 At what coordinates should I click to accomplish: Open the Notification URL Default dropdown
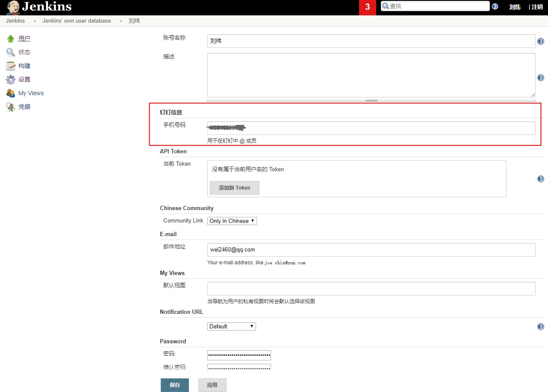point(232,326)
